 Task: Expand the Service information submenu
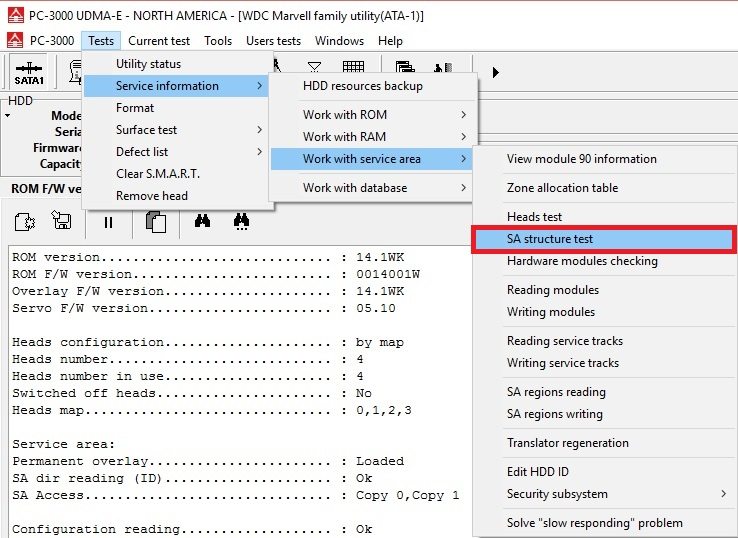tap(176, 86)
